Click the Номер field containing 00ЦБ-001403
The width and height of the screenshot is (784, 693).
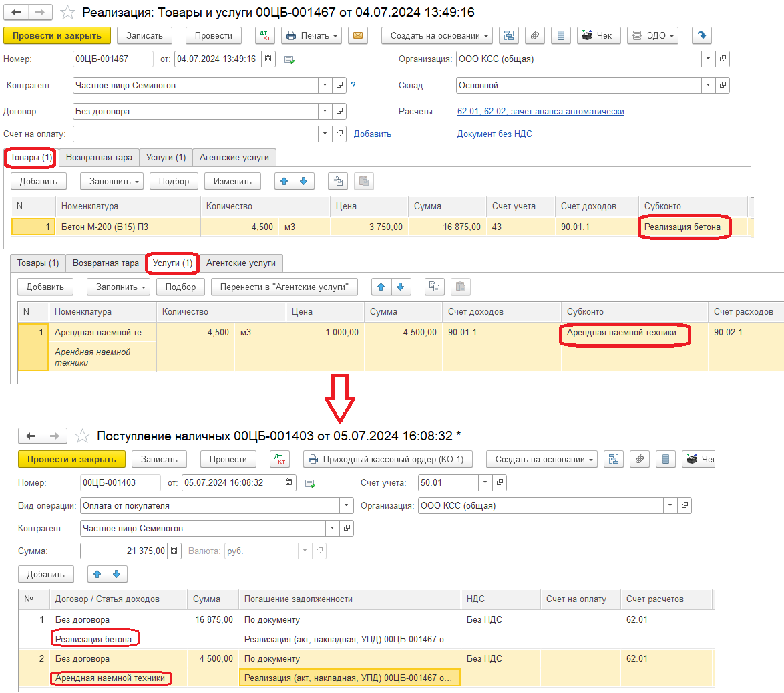(120, 483)
